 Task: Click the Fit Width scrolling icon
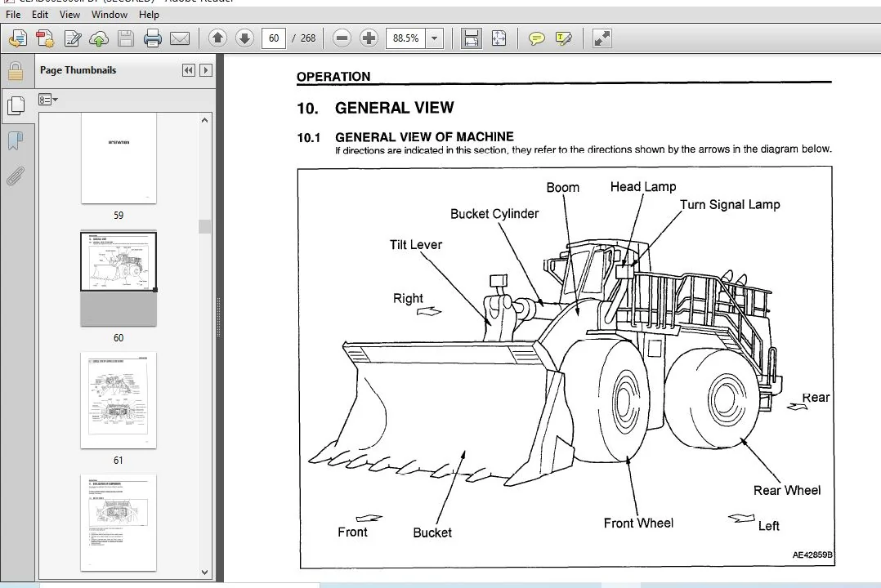pyautogui.click(x=471, y=38)
